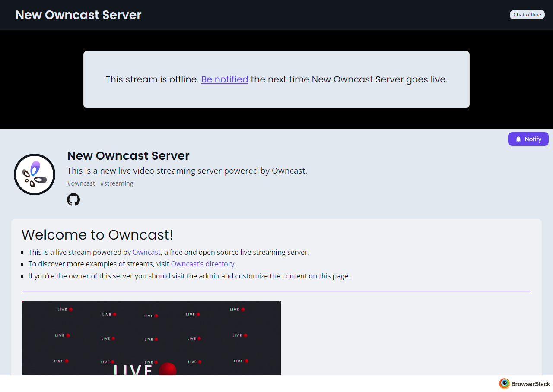
Task: Open the GitHub social link icon
Action: point(73,199)
